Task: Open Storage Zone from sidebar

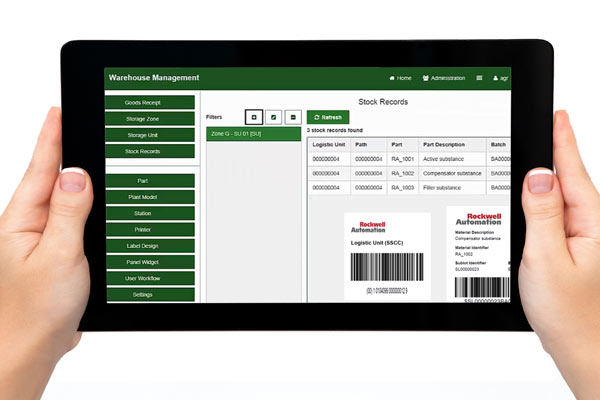Action: coord(150,119)
